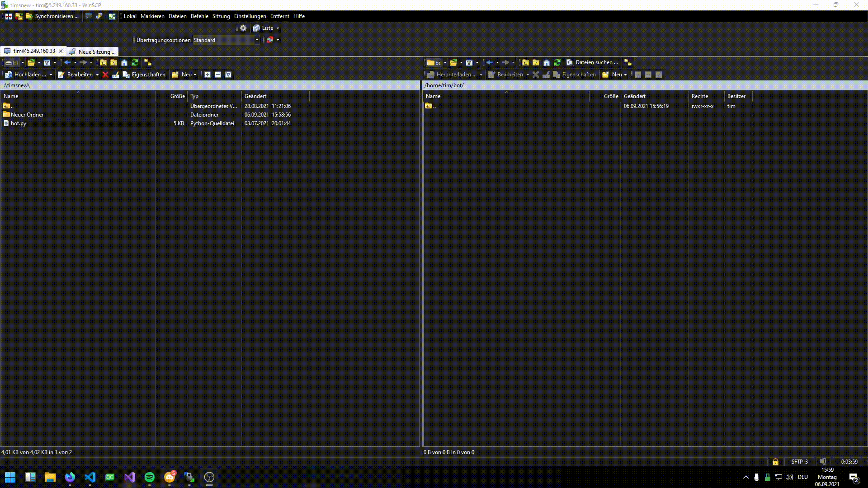The height and width of the screenshot is (488, 868).
Task: Expand the Übertragungsoptionen Standard dropdown
Action: tap(257, 40)
